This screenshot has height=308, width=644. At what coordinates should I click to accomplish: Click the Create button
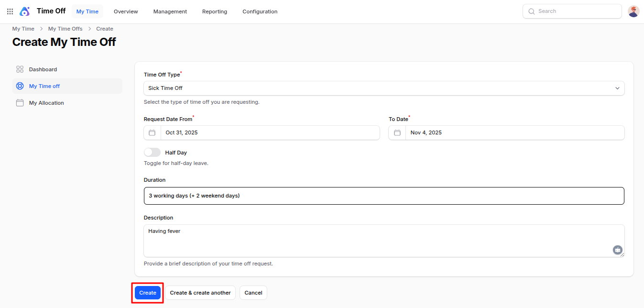(x=148, y=293)
